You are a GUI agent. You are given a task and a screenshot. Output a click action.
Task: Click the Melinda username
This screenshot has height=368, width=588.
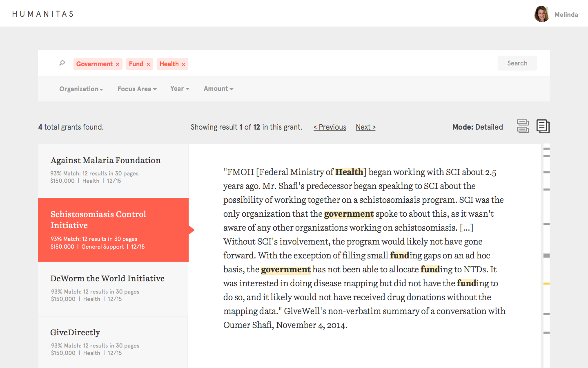click(566, 15)
